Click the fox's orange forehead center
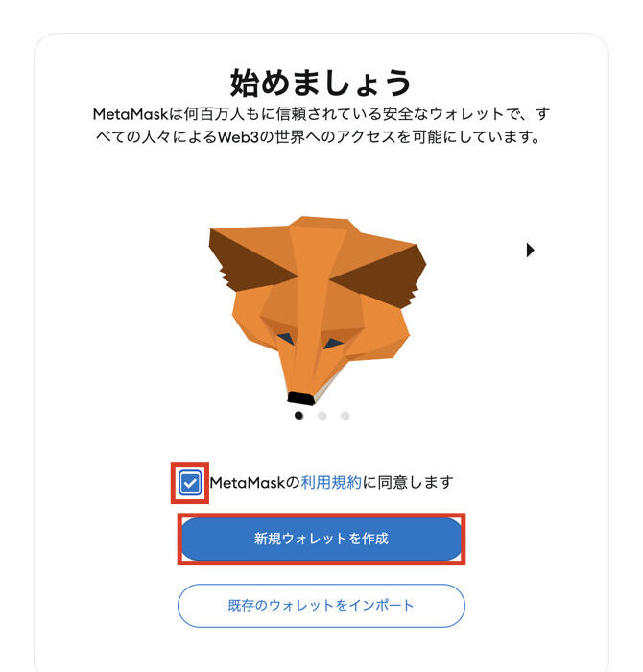 pyautogui.click(x=317, y=252)
